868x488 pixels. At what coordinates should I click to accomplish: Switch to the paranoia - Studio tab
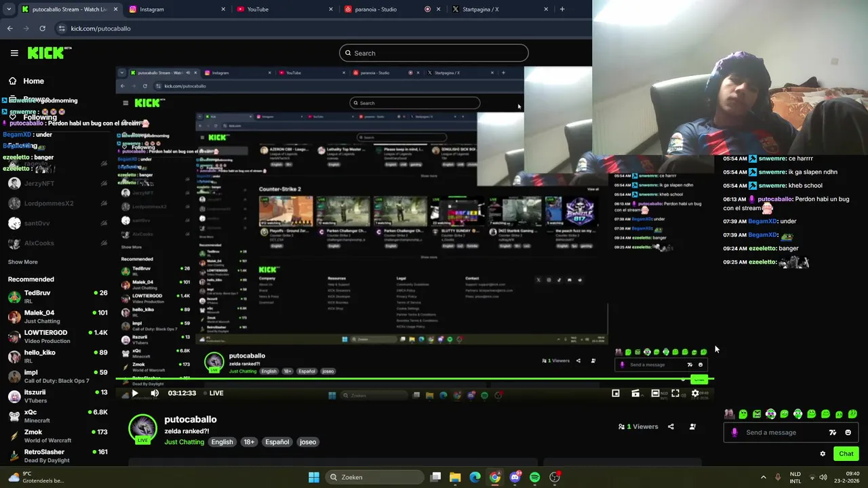click(392, 9)
